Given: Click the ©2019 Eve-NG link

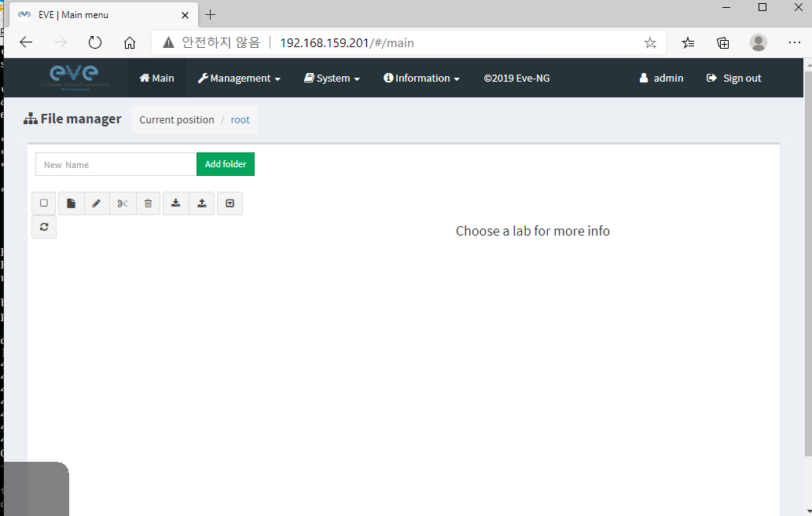Looking at the screenshot, I should pos(516,79).
